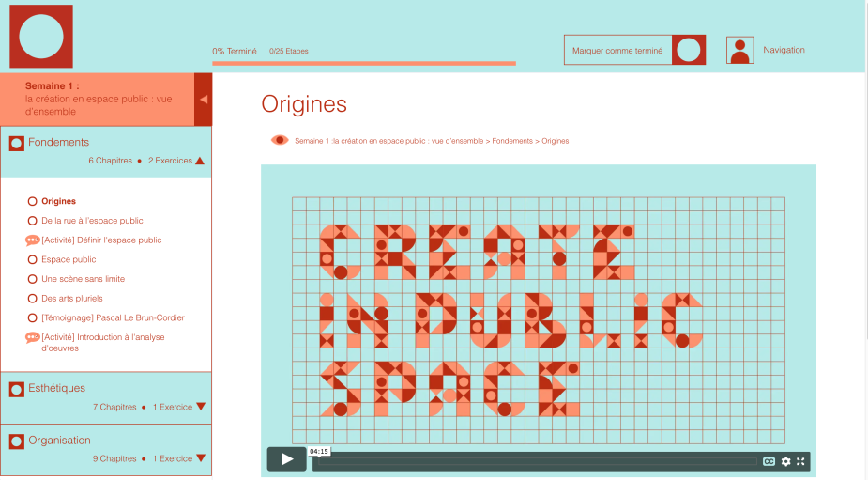The width and height of the screenshot is (868, 480).
Task: Open lesson 'De la rue à l'espace public'
Action: [92, 221]
